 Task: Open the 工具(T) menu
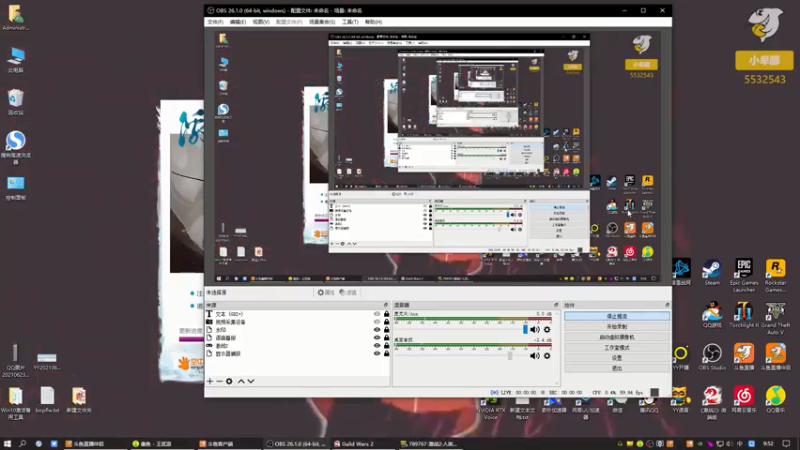(x=350, y=22)
